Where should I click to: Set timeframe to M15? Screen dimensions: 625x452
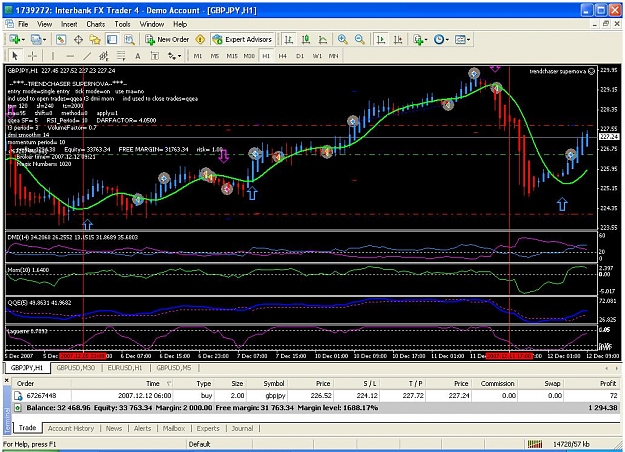tap(232, 56)
